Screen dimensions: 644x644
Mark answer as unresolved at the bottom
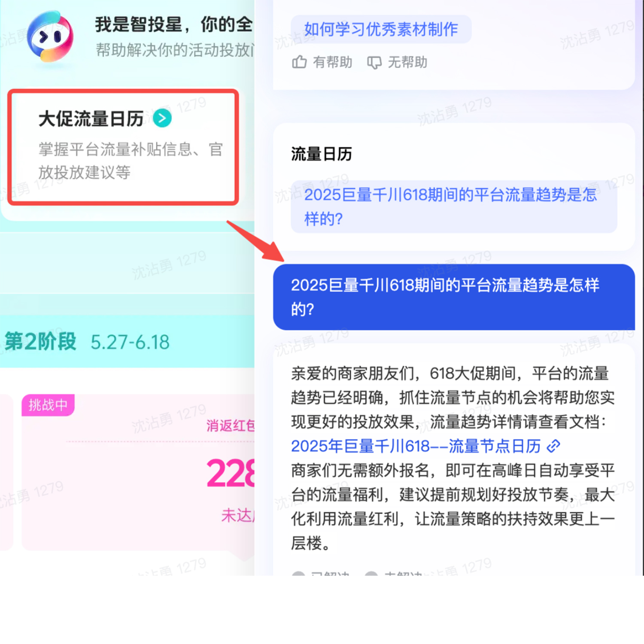coord(394,574)
